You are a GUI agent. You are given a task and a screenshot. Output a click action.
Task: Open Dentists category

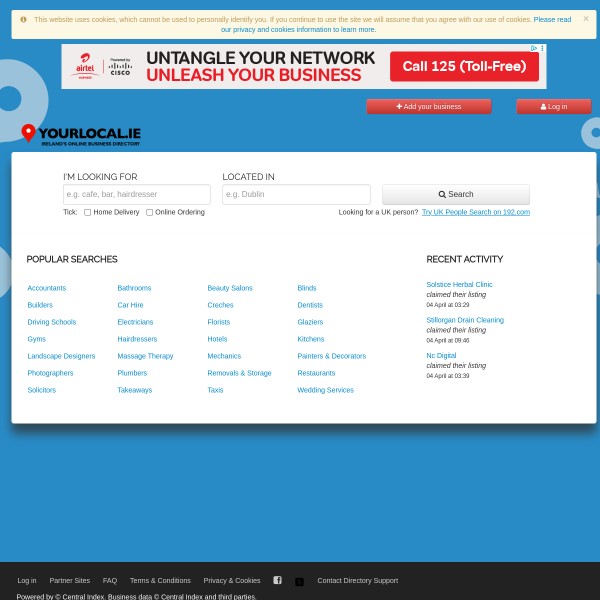(x=310, y=305)
